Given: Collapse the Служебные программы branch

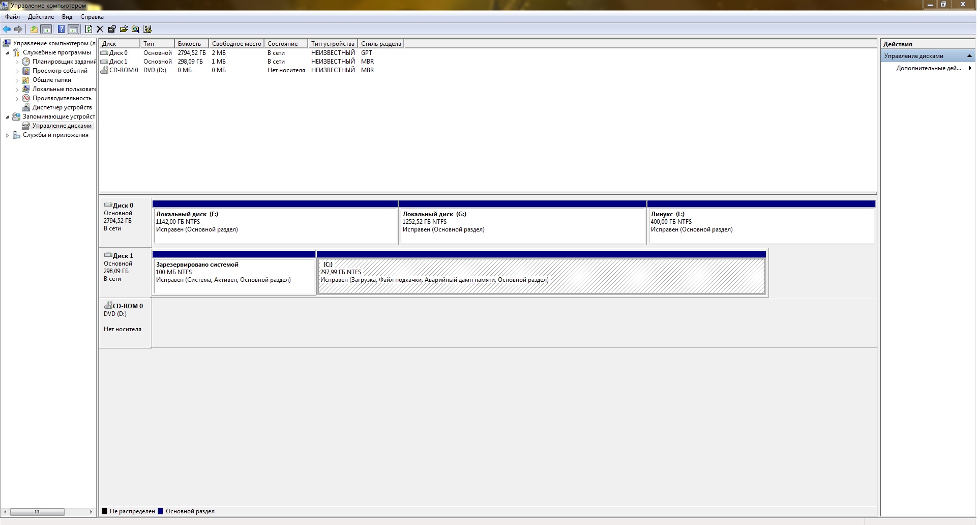Looking at the screenshot, I should [x=8, y=53].
